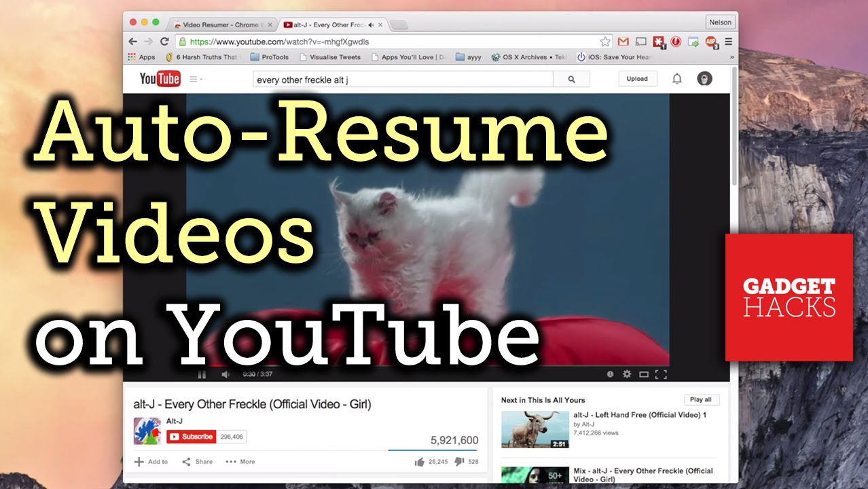Go to the YouTube home logo
The width and height of the screenshot is (868, 489).
coord(160,79)
